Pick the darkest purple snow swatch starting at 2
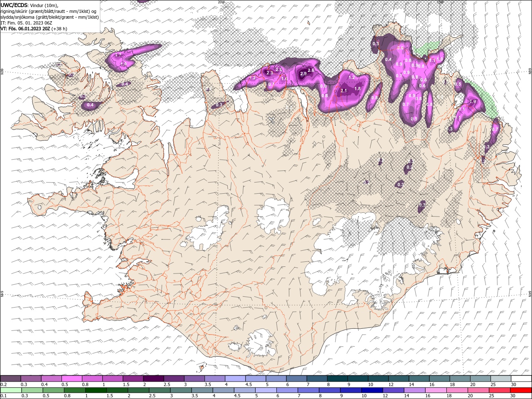532x399 pixels. pyautogui.click(x=153, y=379)
